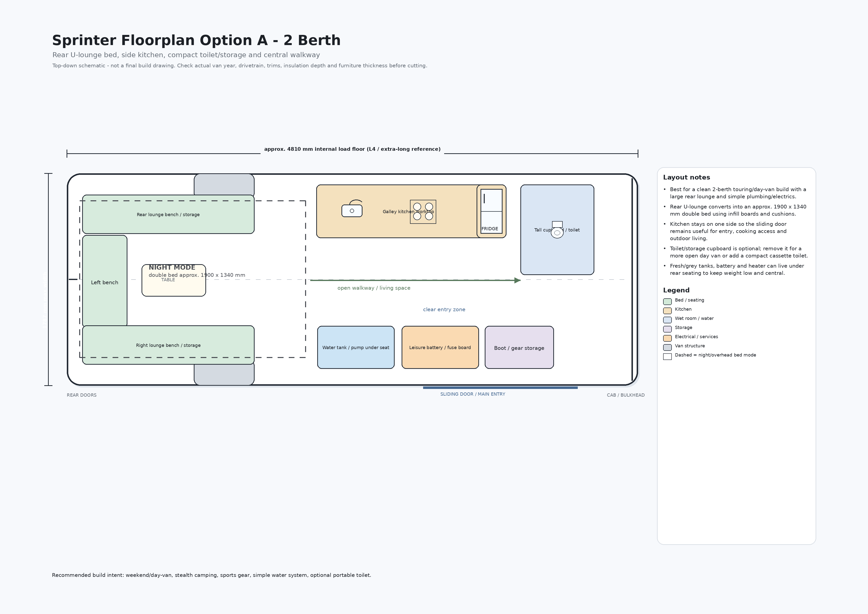
Task: Click the Legend heading
Action: (676, 290)
